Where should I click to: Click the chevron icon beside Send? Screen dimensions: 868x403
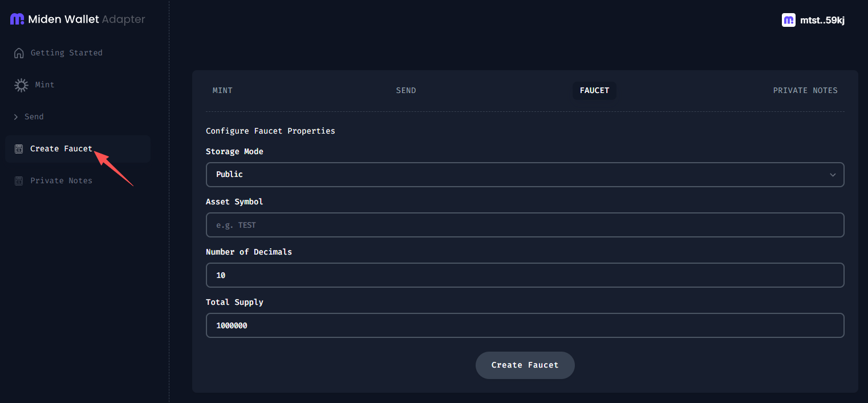16,116
